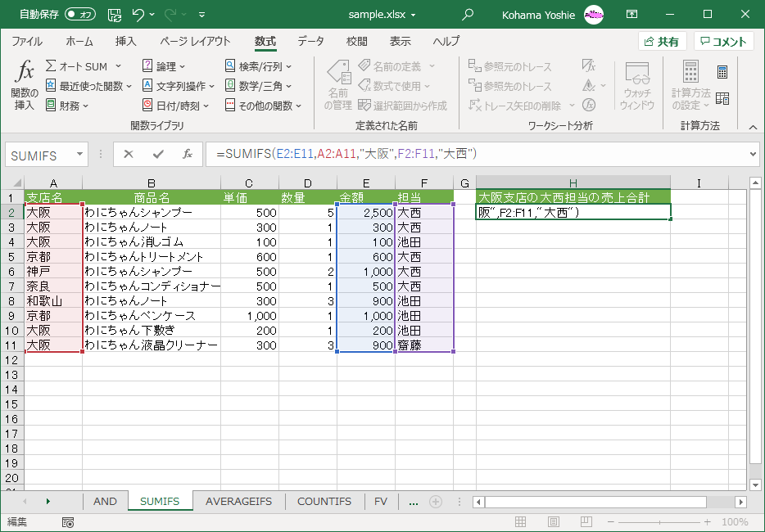Click the Search magnifier in title bar

pos(468,15)
